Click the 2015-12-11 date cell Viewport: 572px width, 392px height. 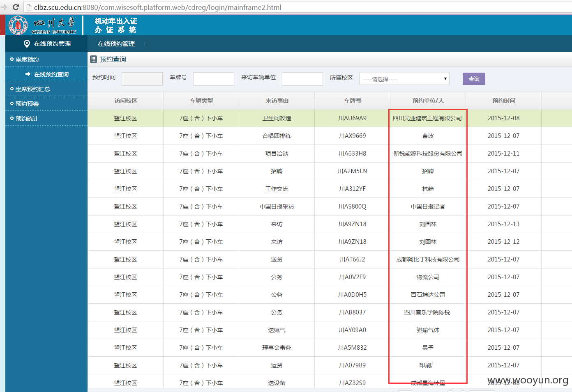[504, 154]
